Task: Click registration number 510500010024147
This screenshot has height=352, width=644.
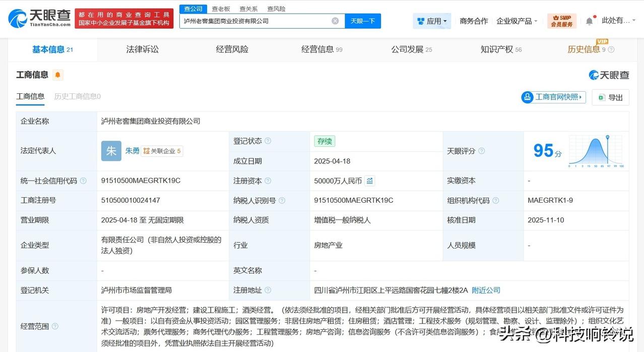Action: coord(131,200)
